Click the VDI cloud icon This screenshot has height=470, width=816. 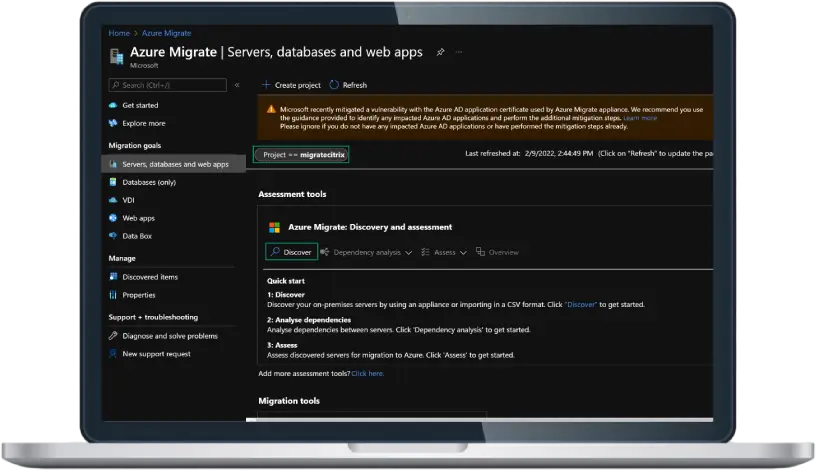pos(113,200)
